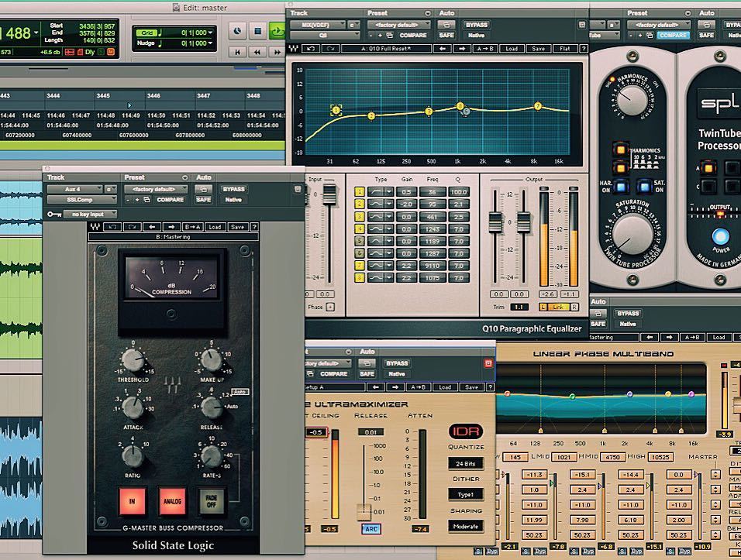Open SSLComp plugin selector dropdown

pyautogui.click(x=82, y=200)
